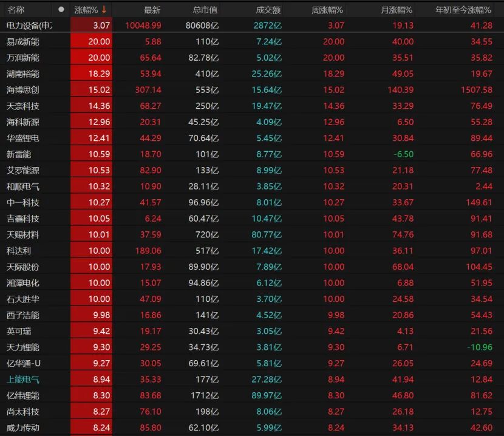Image resolution: width=504 pixels, height=436 pixels.
Task: Sort by the 最新 price column
Action: click(x=152, y=10)
